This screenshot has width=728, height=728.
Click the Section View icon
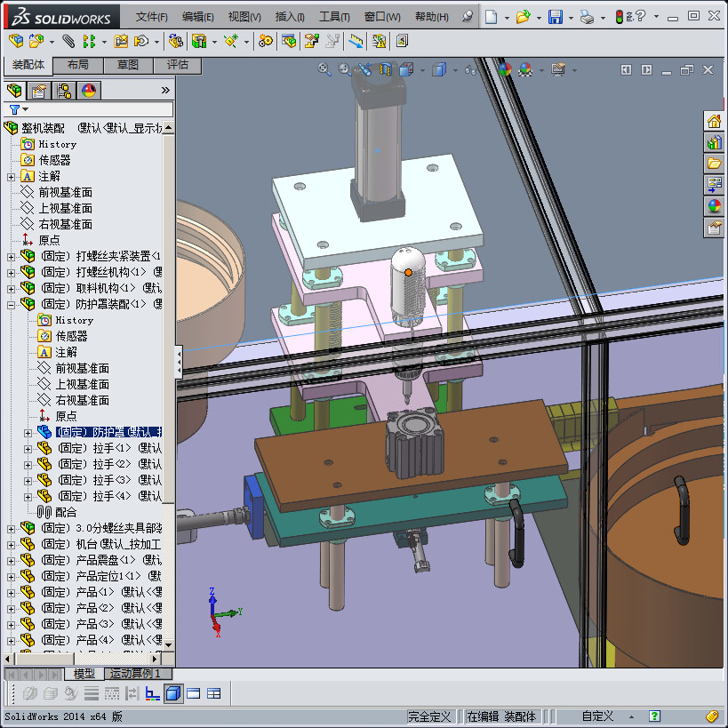386,69
